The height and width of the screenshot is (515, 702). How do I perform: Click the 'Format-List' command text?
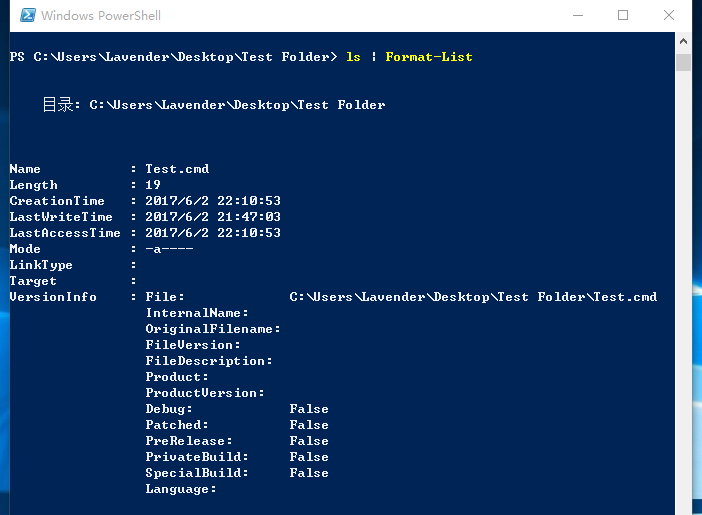428,57
